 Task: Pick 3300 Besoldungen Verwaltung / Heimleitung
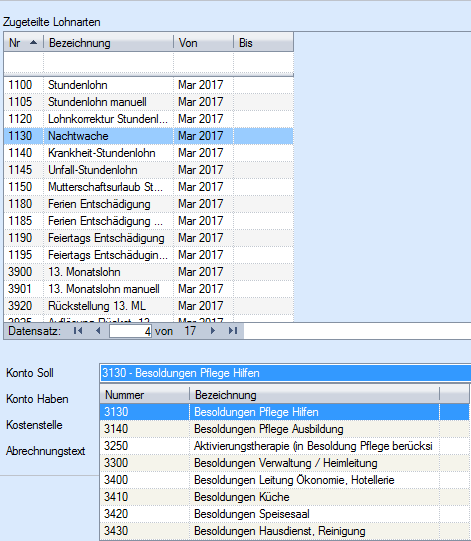[284, 463]
